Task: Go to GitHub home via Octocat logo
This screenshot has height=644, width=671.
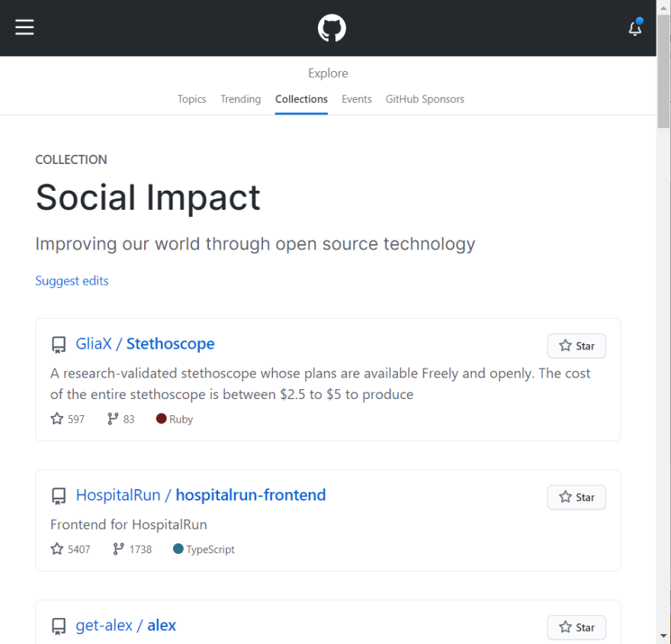Action: pos(332,28)
